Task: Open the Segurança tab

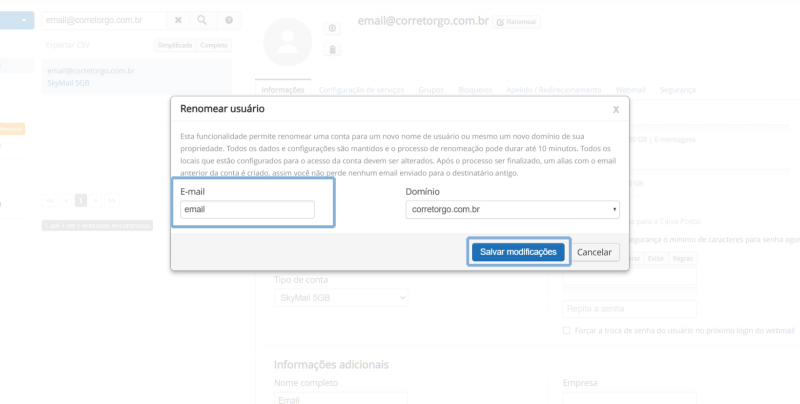Action: [x=677, y=90]
